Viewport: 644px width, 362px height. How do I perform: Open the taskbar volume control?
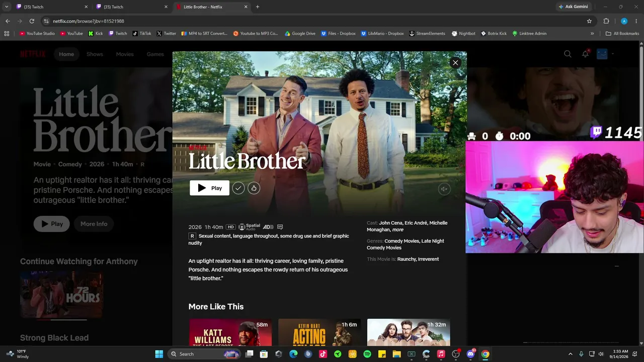(x=601, y=354)
